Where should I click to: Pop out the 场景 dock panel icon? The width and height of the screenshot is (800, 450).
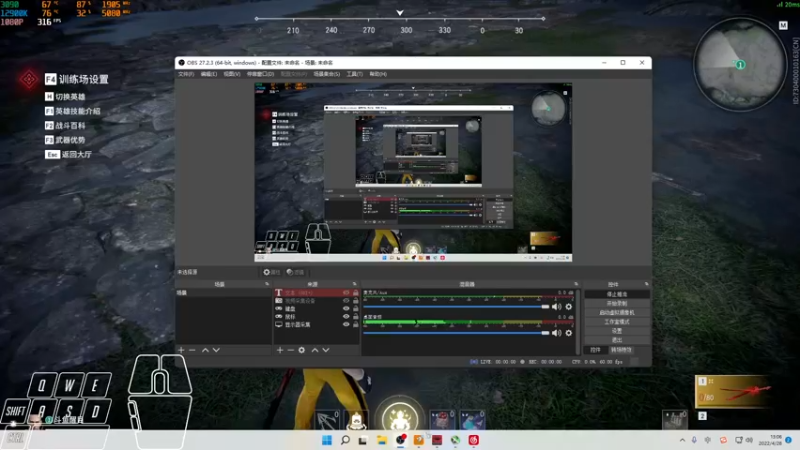point(267,284)
